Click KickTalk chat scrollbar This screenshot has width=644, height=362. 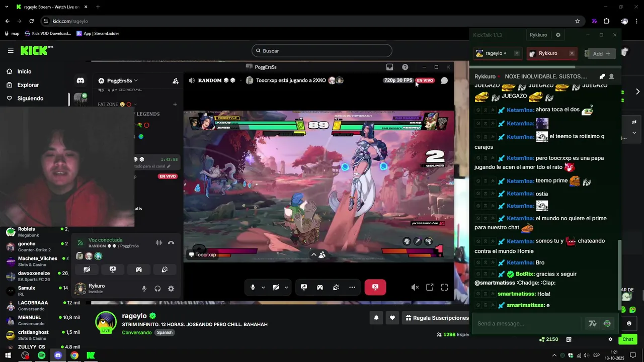tap(619, 274)
